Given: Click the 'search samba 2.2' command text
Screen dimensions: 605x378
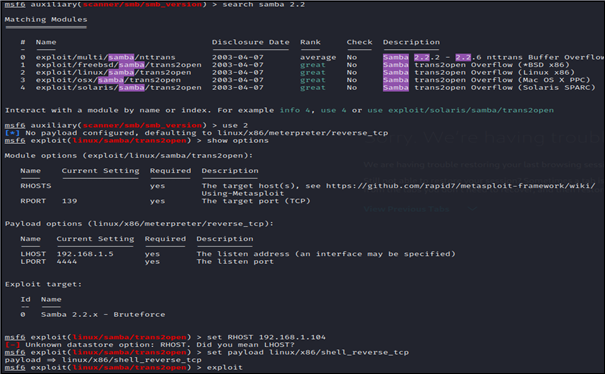Looking at the screenshot, I should tap(264, 5).
